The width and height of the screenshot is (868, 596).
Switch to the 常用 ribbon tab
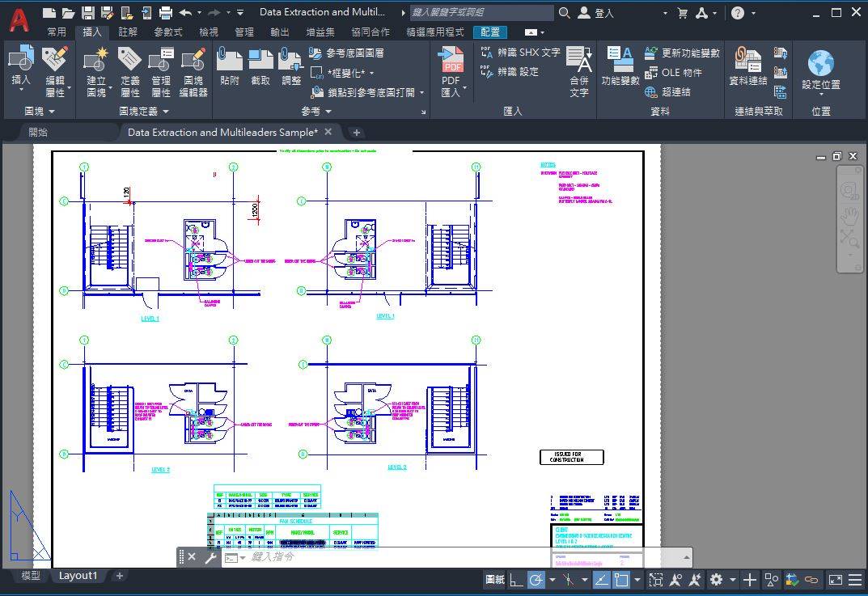pos(57,32)
